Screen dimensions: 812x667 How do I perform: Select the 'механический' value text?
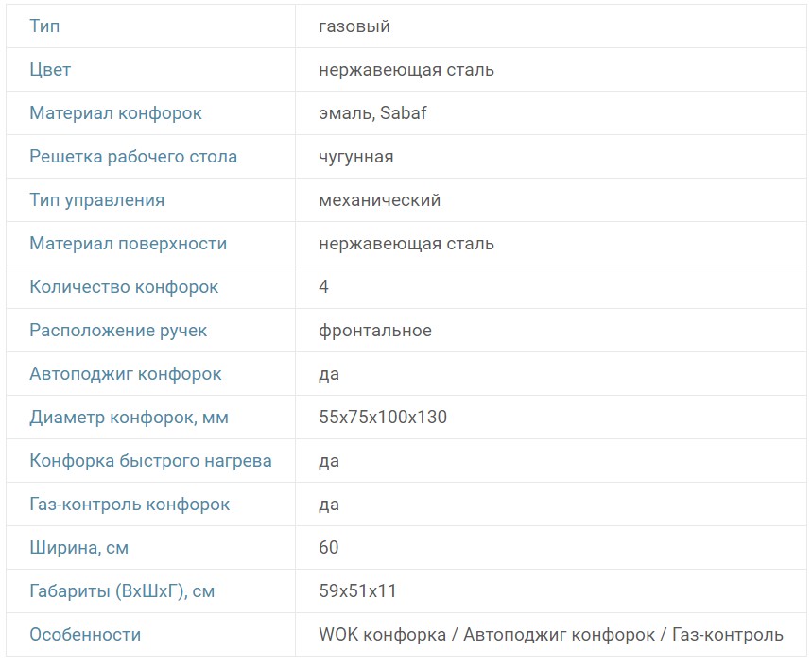pyautogui.click(x=380, y=200)
